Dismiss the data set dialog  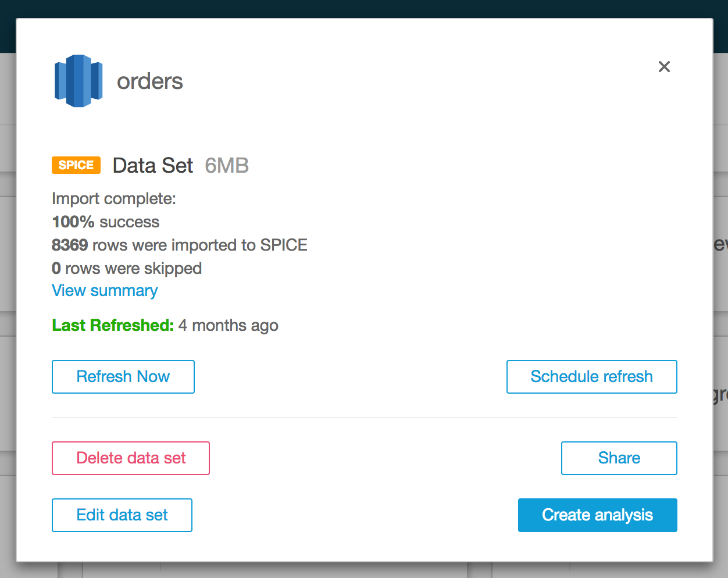click(664, 66)
